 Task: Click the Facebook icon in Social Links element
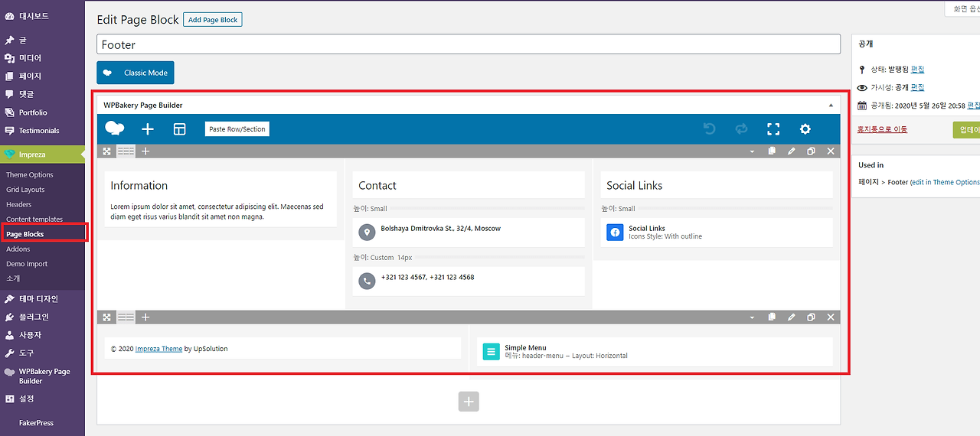click(x=615, y=232)
